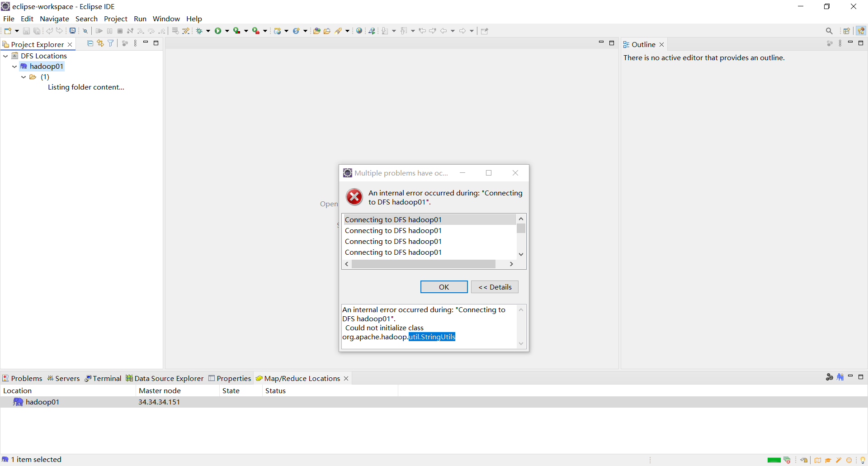
Task: Click the Open Web Browser globe icon
Action: (359, 31)
